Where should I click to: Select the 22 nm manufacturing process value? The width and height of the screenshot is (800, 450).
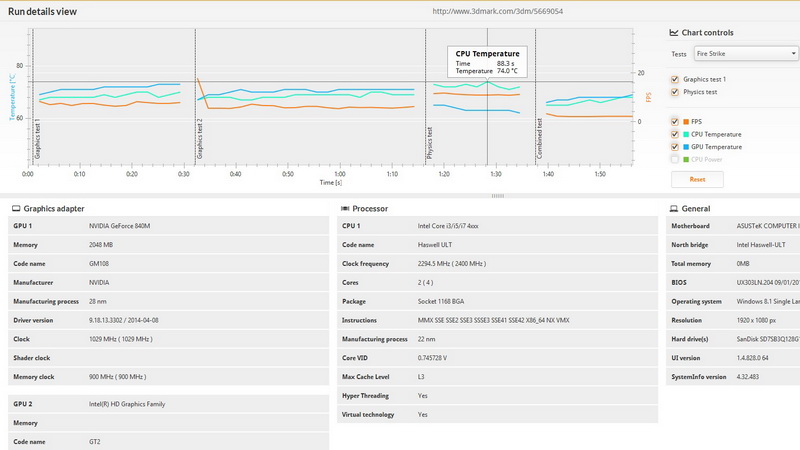(x=426, y=339)
